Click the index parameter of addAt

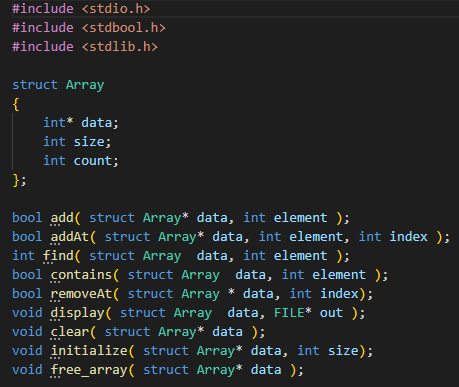pyautogui.click(x=409, y=237)
